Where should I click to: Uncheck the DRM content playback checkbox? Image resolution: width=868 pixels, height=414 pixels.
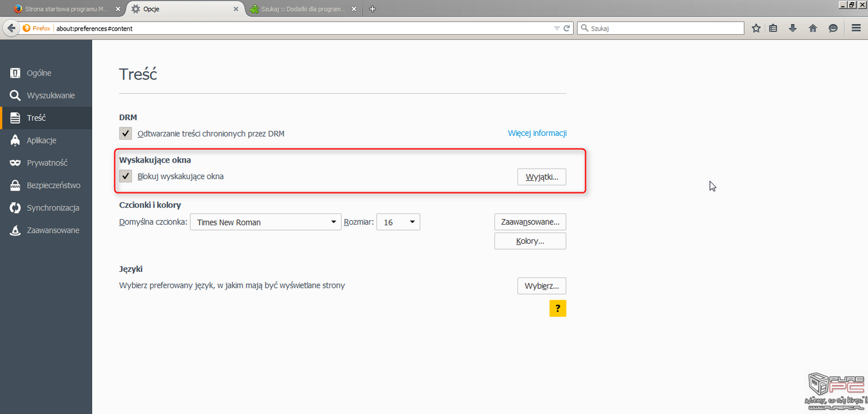tap(126, 133)
